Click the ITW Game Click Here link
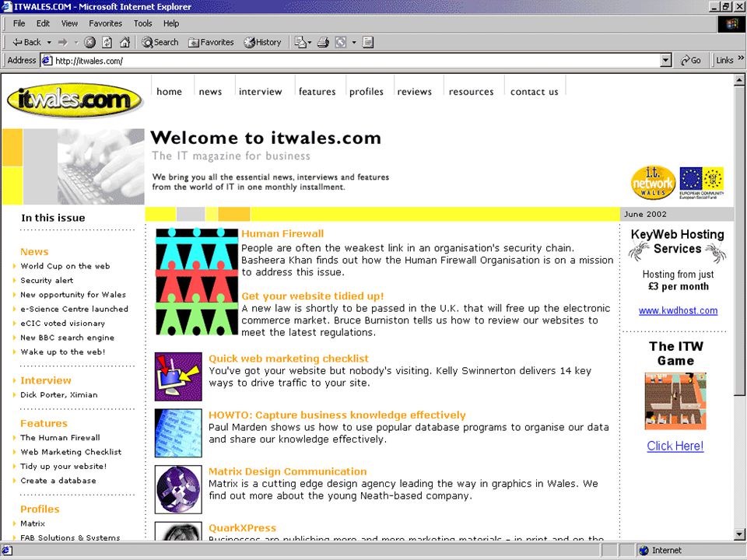The image size is (747, 560). pos(675,446)
